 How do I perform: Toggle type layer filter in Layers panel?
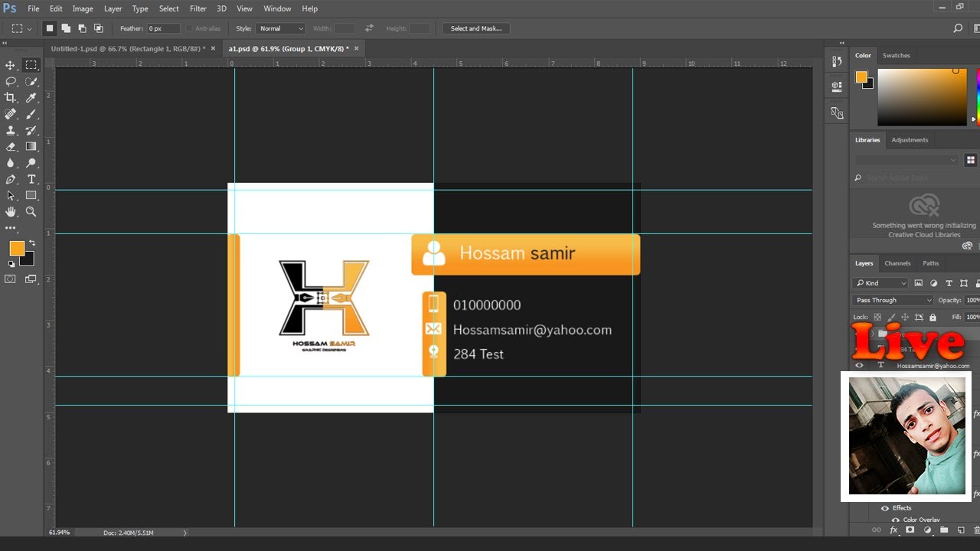tap(949, 283)
